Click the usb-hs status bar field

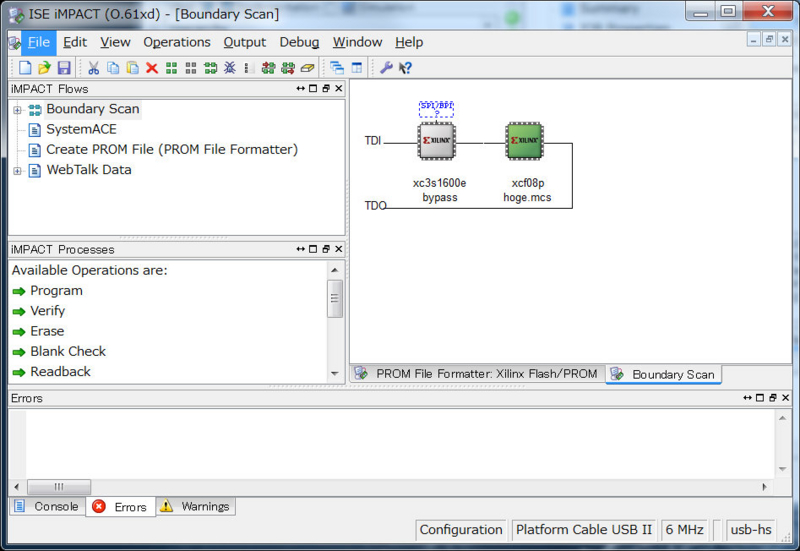click(751, 530)
